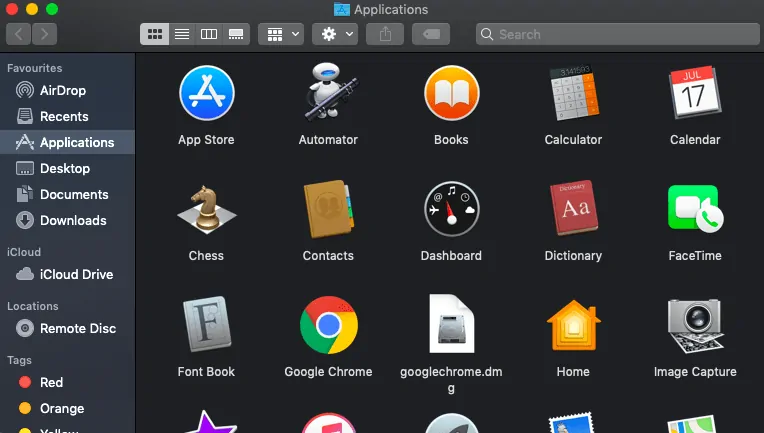Viewport: 764px width, 433px height.
Task: Click the Locations section header
Action: (x=33, y=306)
